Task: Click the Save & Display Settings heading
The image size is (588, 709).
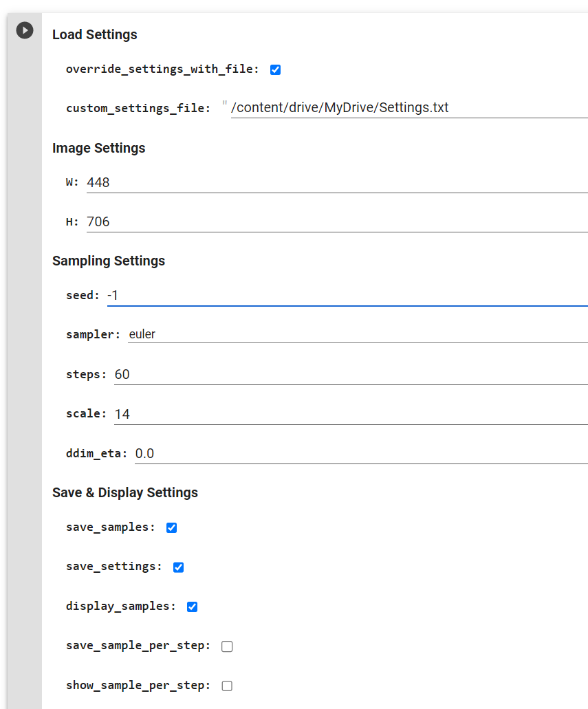Action: (x=125, y=492)
